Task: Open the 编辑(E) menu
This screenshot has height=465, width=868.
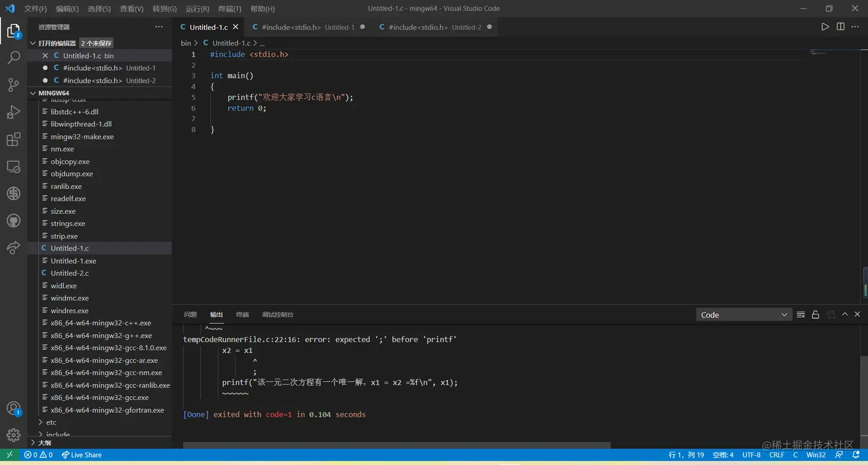Action: (x=68, y=9)
